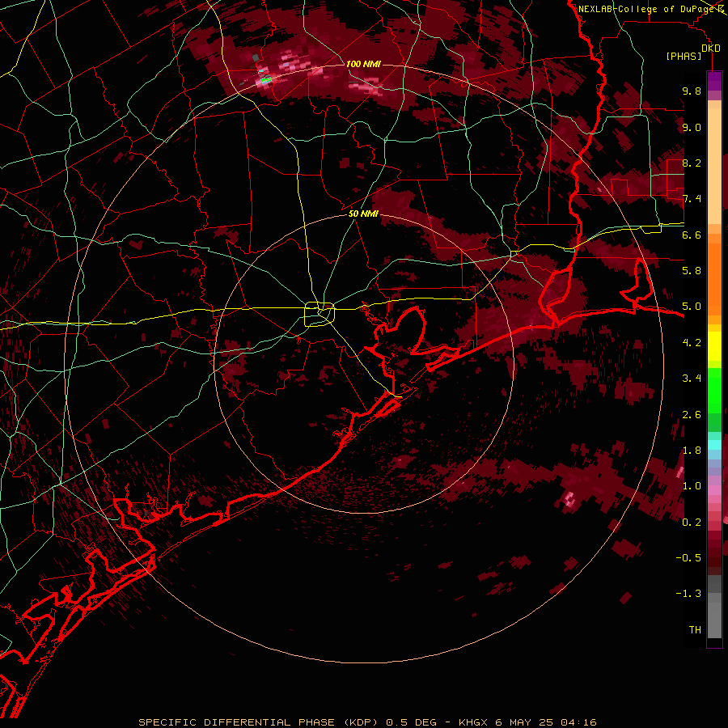Click the 4.2 value on color scale
This screenshot has width=728, height=728.
click(692, 343)
